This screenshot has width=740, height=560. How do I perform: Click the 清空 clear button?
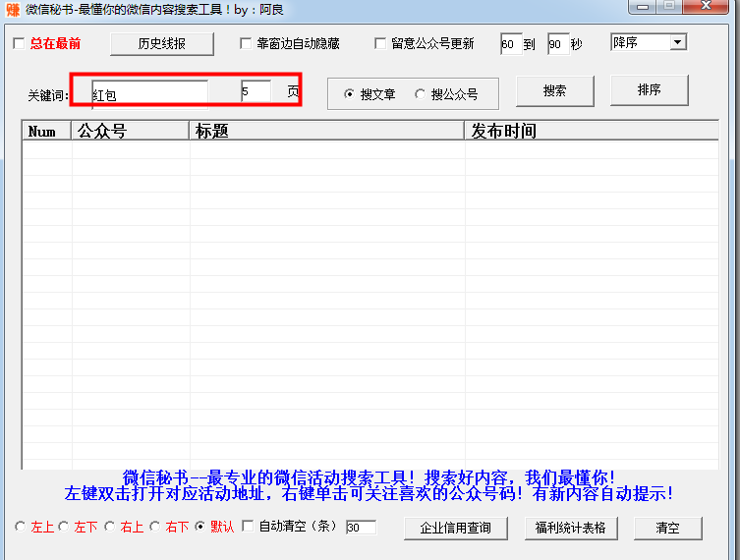point(668,528)
